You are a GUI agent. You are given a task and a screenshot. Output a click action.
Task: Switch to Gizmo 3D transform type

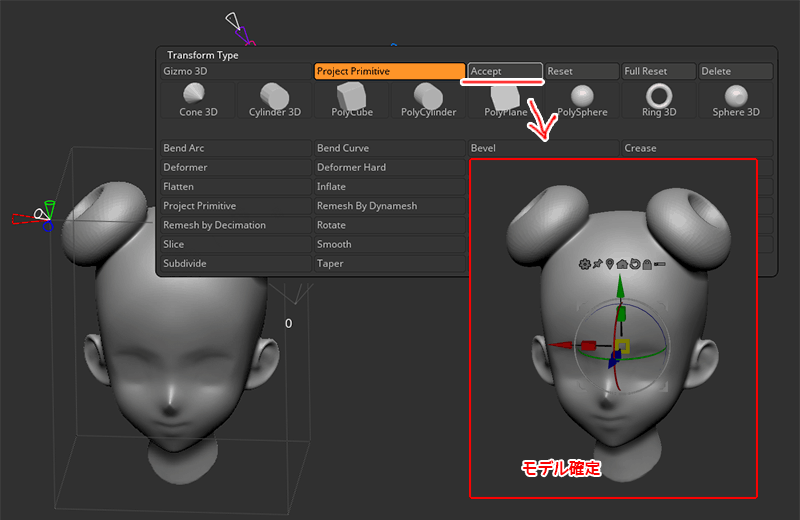click(x=235, y=72)
